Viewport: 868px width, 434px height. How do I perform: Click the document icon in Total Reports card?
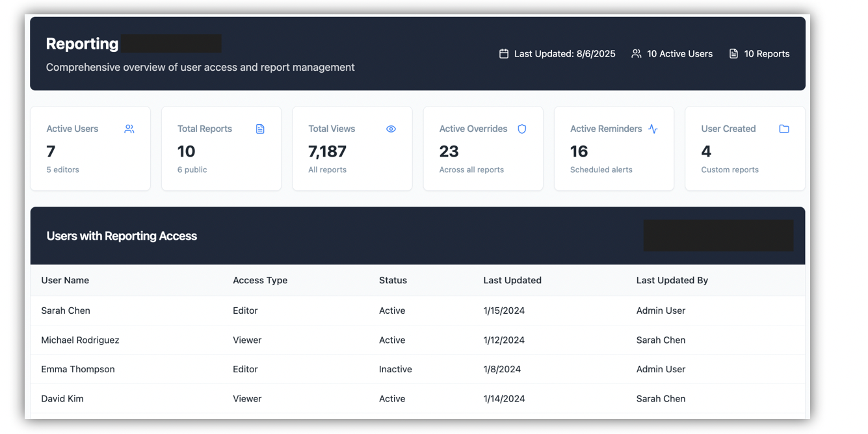pos(260,129)
